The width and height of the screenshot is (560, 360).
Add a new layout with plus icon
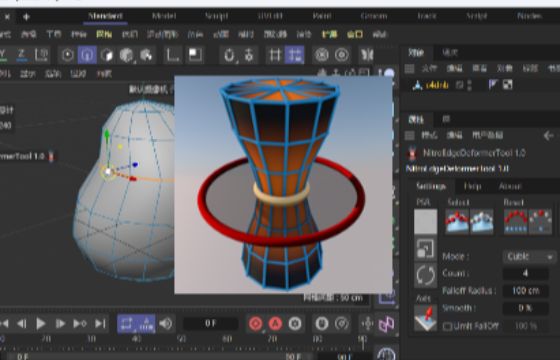[26, 16]
